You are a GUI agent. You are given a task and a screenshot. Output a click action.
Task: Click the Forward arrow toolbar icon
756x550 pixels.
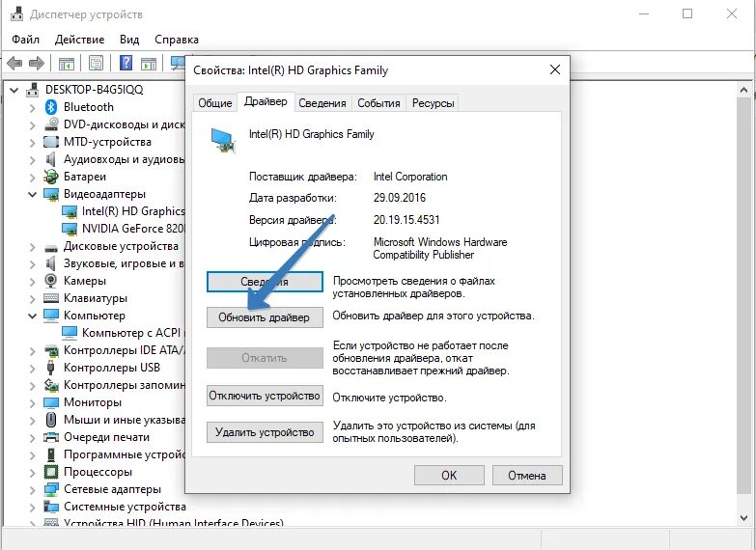pos(37,63)
